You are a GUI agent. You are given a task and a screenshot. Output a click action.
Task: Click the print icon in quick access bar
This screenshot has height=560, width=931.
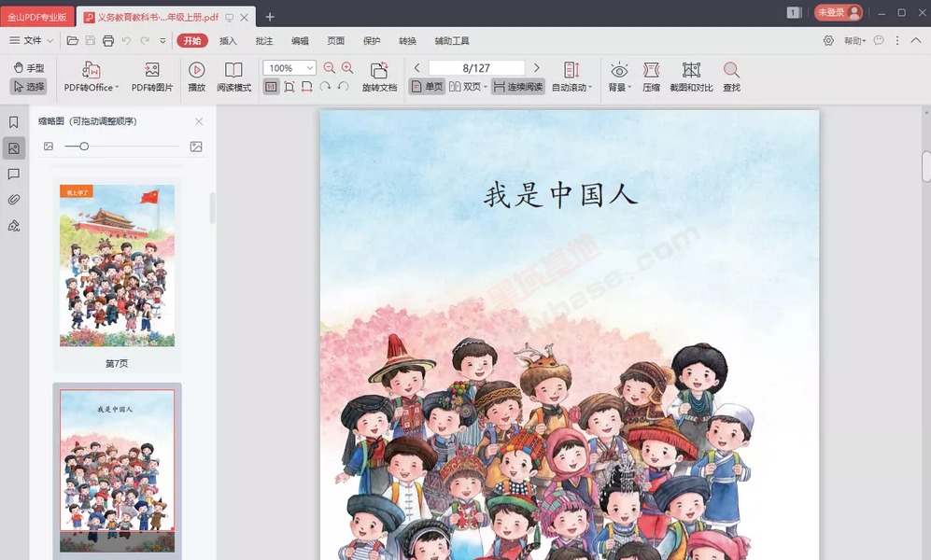108,41
